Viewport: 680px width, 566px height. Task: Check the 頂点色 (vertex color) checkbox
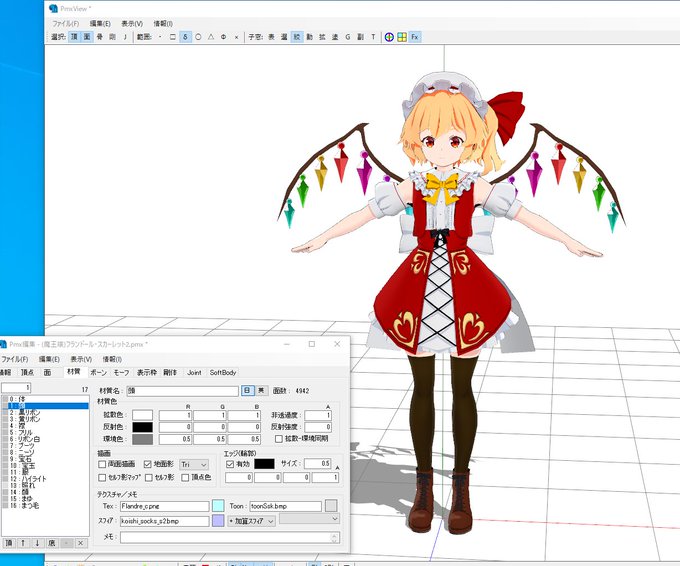185,478
